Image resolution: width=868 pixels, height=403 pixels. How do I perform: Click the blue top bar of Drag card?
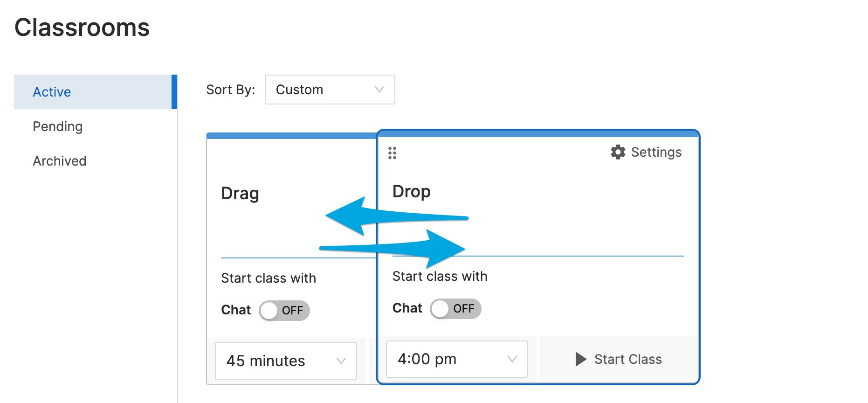[x=292, y=136]
